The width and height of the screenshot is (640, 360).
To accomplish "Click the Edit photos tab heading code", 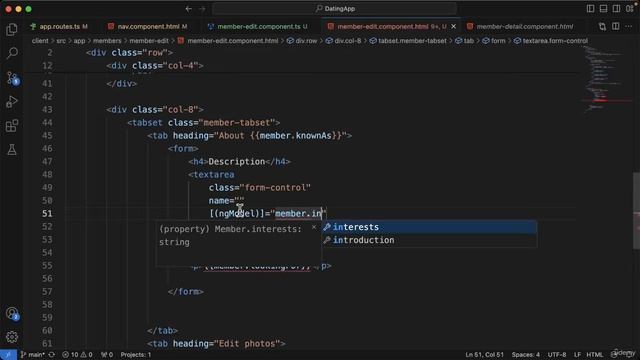I will pos(216,344).
